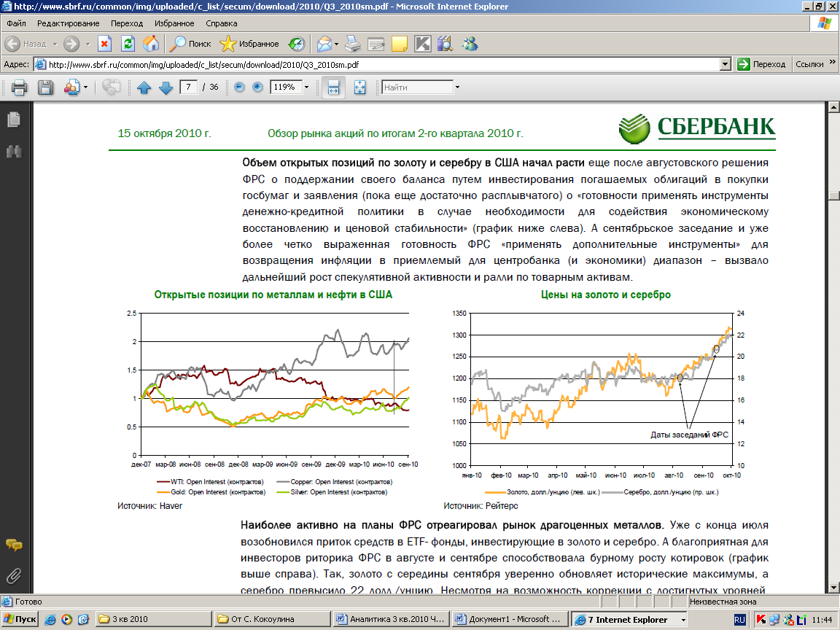This screenshot has width=840, height=630.
Task: Save a copy of the PDF
Action: coord(45,87)
